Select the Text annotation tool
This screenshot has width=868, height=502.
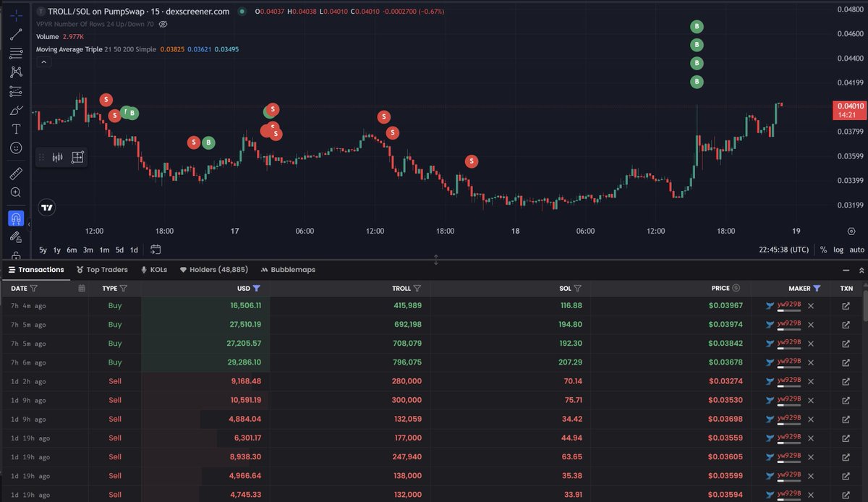tap(16, 129)
